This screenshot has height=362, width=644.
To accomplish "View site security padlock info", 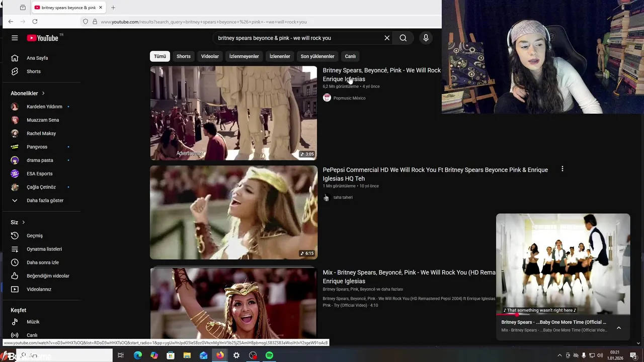I will click(95, 22).
